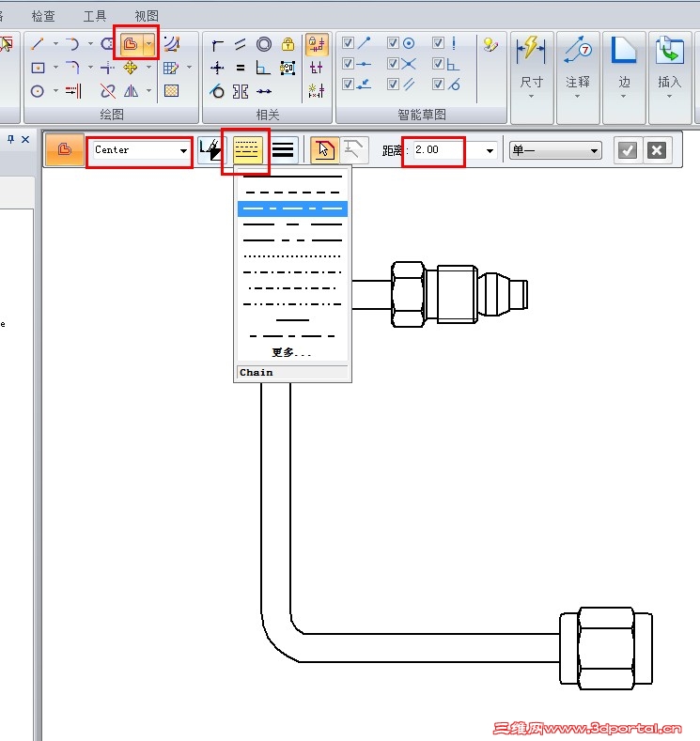Select the Trim corner tool
Screen dimensions: 700x741
click(x=107, y=68)
